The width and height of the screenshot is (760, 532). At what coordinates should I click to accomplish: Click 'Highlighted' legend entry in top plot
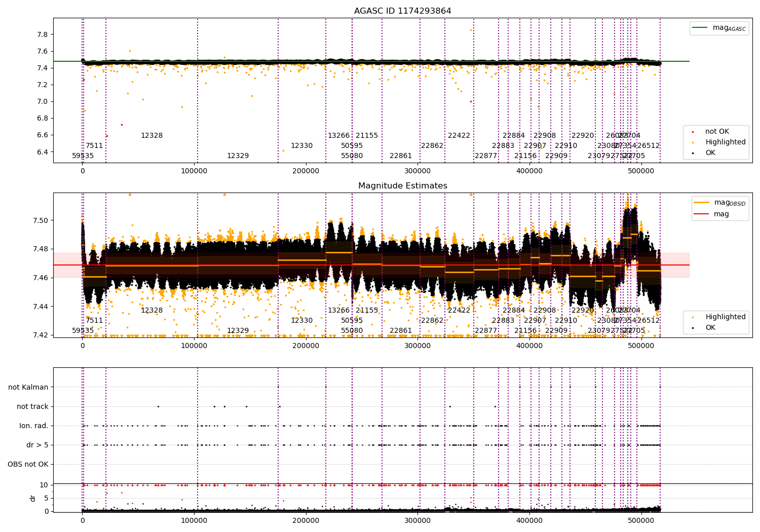click(x=726, y=142)
